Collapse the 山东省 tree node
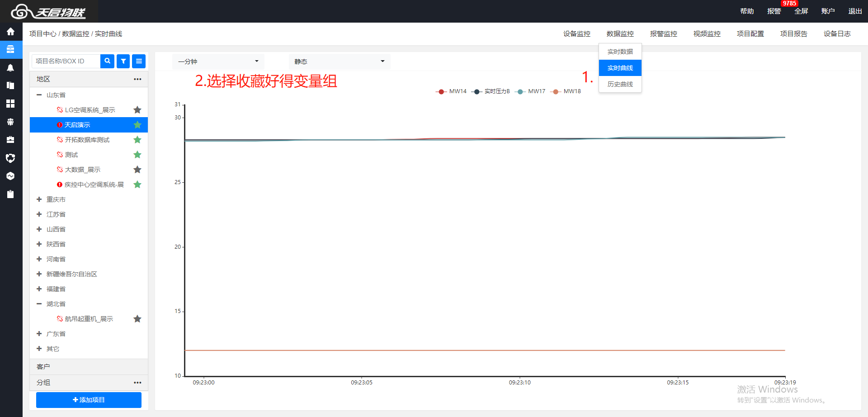Viewport: 868px width, 417px height. click(x=39, y=95)
